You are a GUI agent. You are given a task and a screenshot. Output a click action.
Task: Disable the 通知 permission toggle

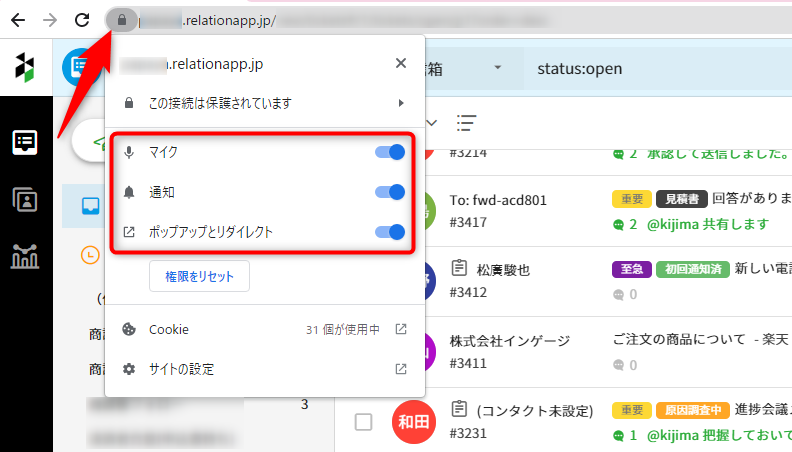click(389, 192)
